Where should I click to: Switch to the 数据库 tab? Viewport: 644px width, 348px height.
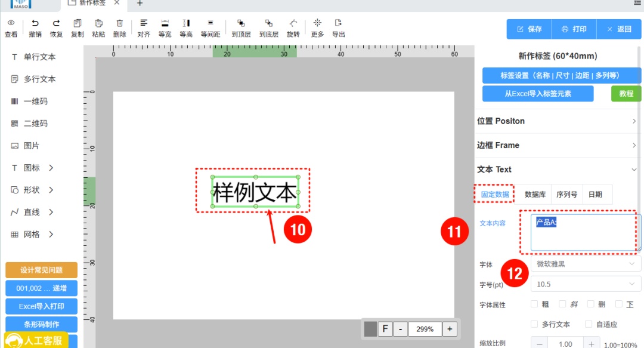(535, 195)
